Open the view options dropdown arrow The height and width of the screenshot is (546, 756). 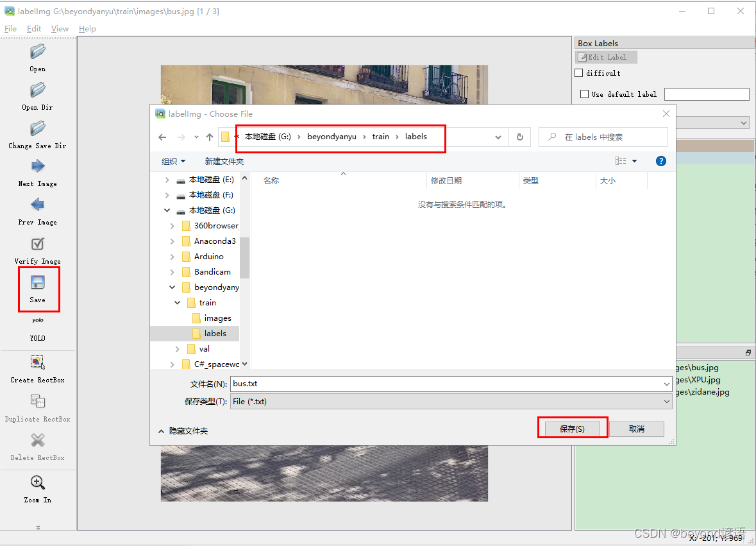(x=635, y=161)
